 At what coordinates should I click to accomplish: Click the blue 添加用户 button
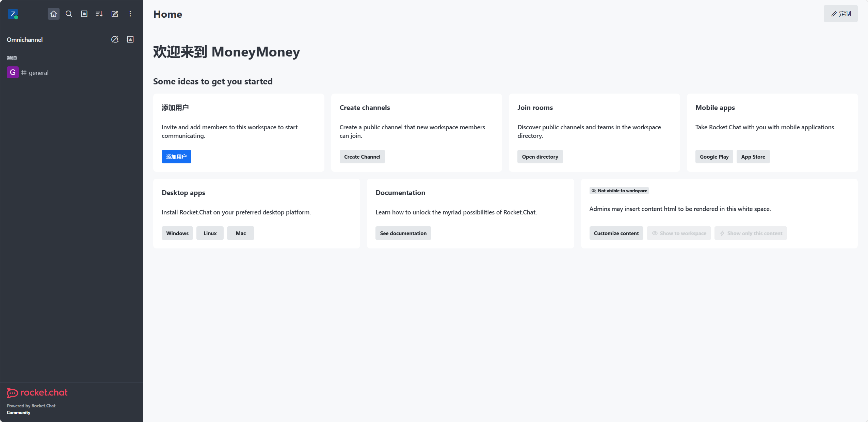click(176, 157)
